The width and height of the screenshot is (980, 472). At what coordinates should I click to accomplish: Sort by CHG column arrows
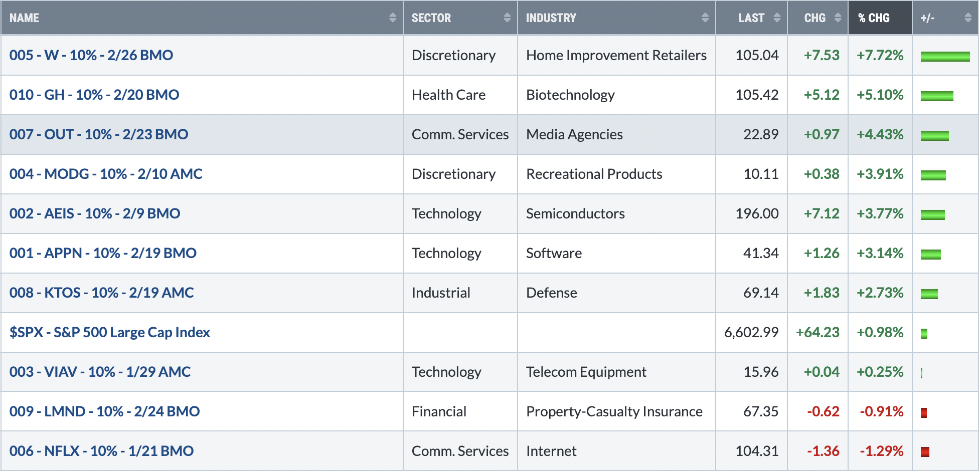tap(838, 18)
